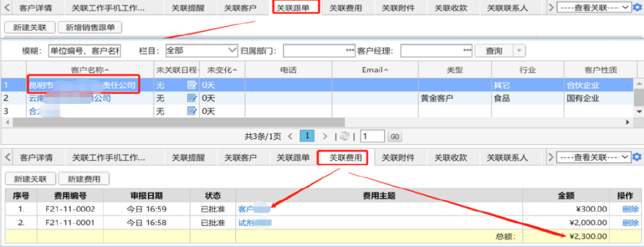Open settings gear in lower tab bar

[637, 158]
